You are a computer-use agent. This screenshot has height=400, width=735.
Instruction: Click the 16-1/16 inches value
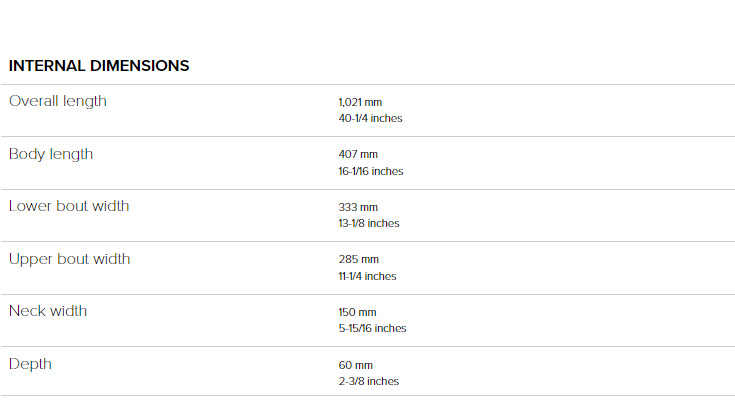coord(371,171)
